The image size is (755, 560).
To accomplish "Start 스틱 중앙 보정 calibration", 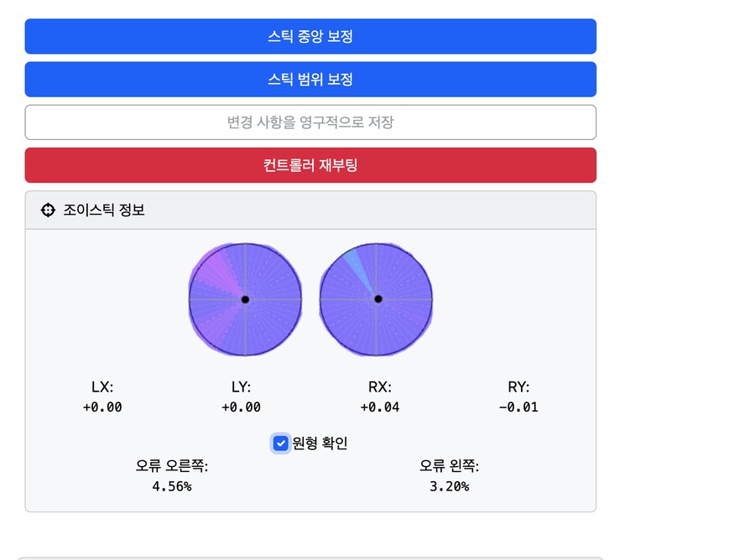I will (x=310, y=36).
